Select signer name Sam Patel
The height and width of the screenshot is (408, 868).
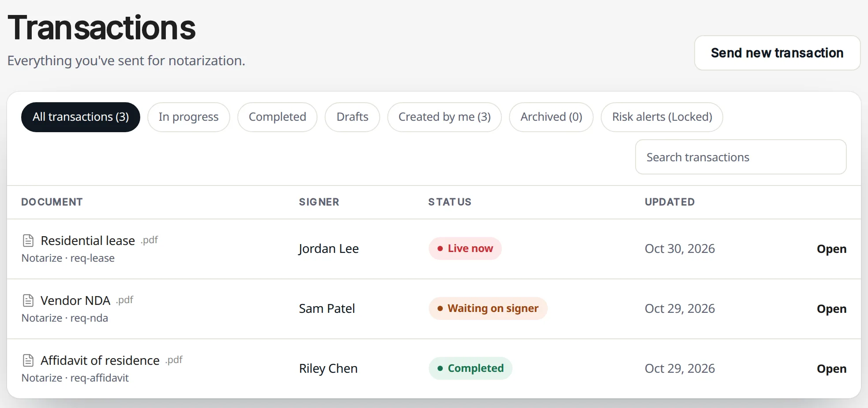(327, 309)
